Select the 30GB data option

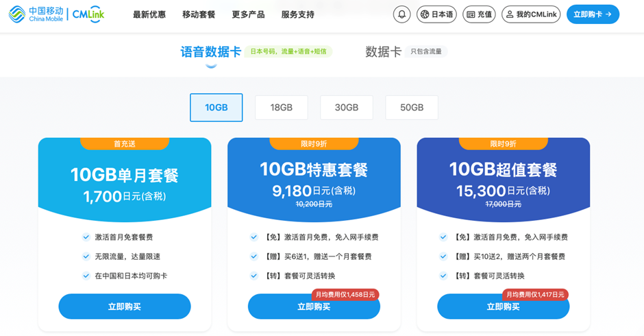point(347,108)
